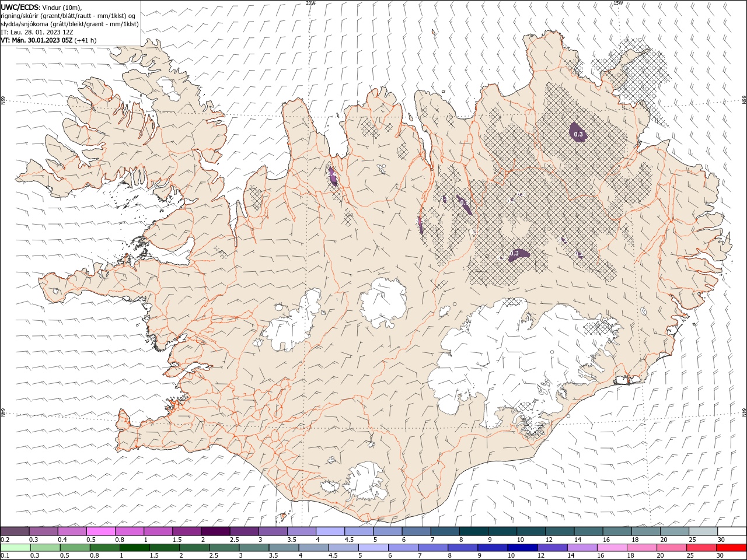
Task: Click the central round glacier white area
Action: [x=383, y=303]
